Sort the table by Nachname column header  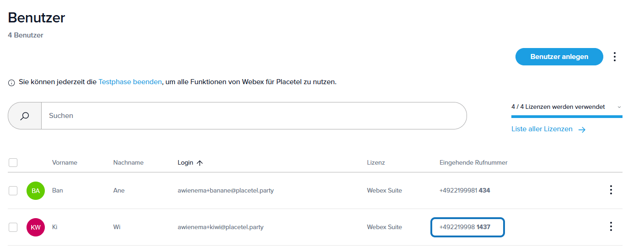[128, 162]
